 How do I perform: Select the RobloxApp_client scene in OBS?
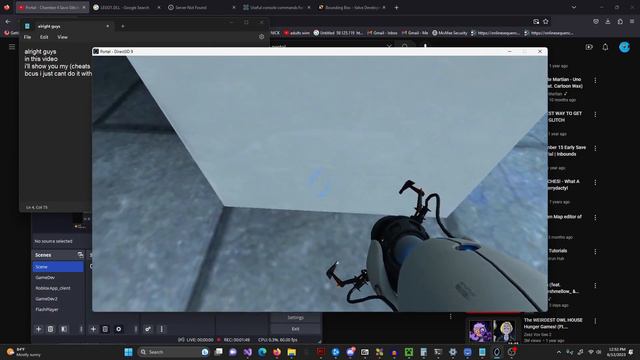point(58,288)
